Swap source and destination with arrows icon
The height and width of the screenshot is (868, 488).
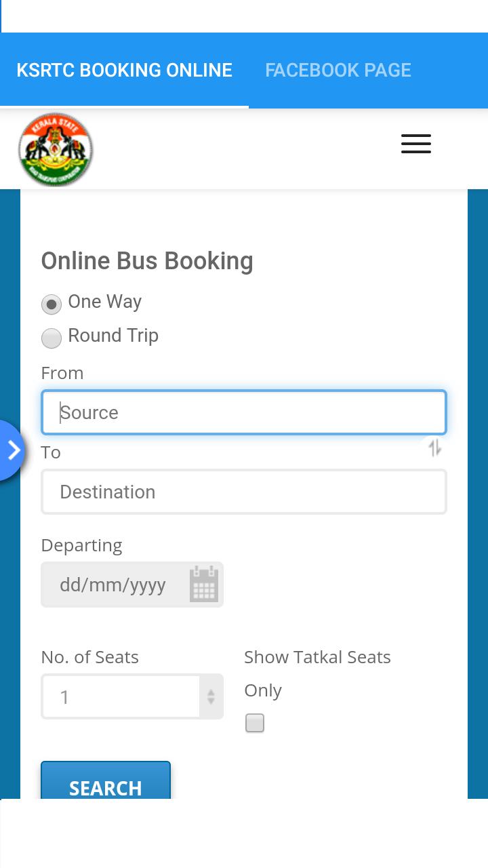(434, 448)
